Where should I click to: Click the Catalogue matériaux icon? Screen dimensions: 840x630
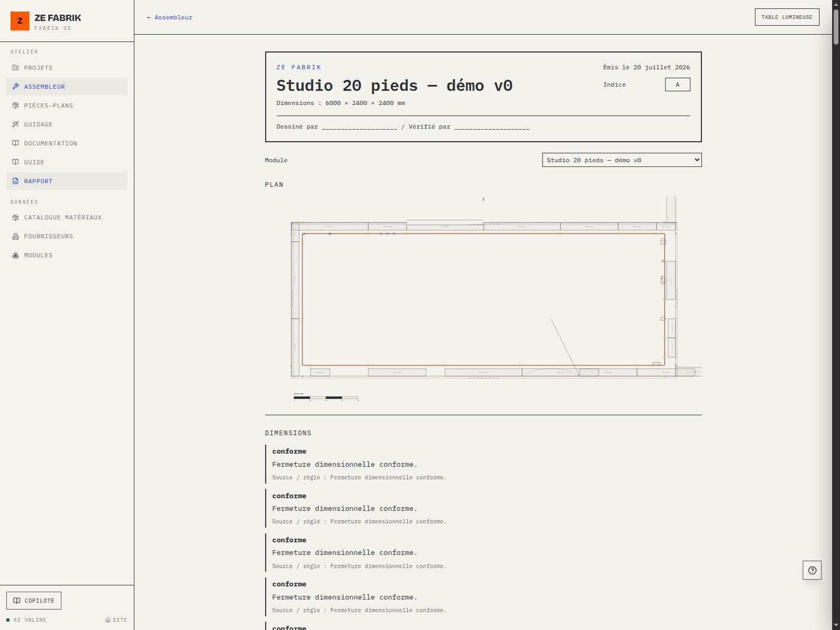16,218
